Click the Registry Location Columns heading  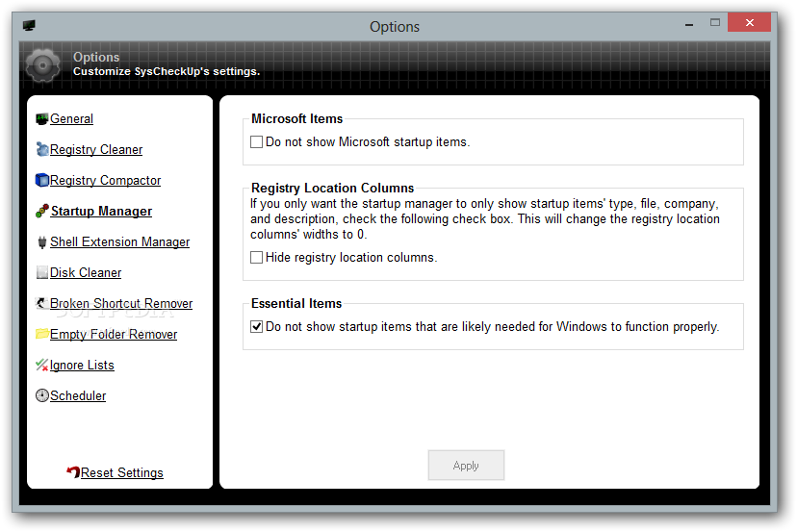[332, 188]
